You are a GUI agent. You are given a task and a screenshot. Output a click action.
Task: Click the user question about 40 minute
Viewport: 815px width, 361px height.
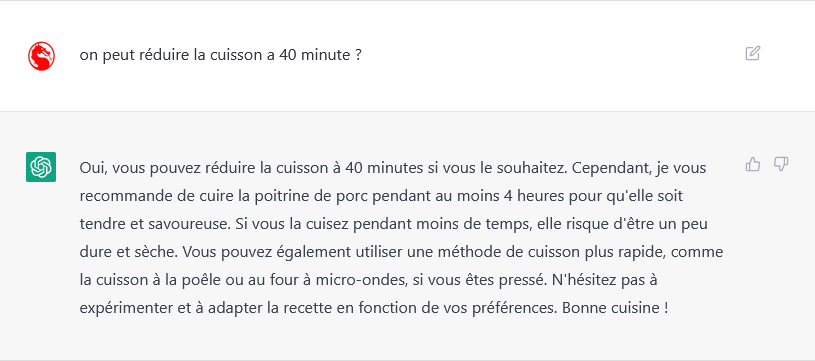coord(220,55)
